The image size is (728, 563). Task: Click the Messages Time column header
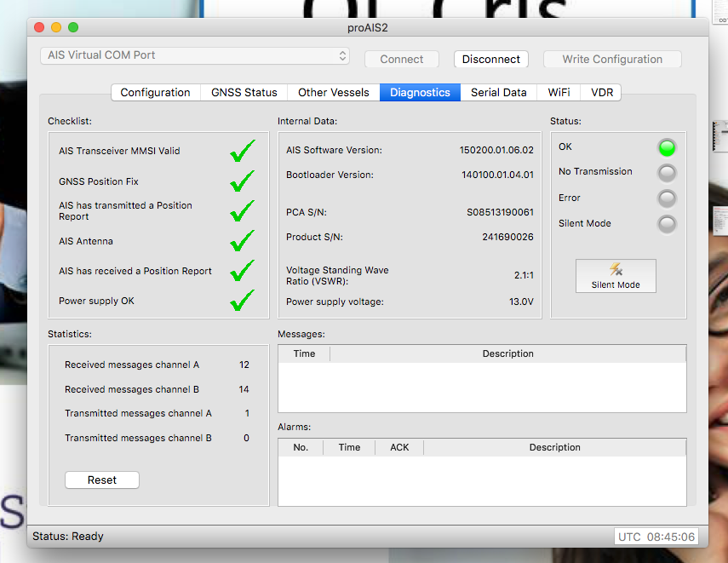(304, 353)
